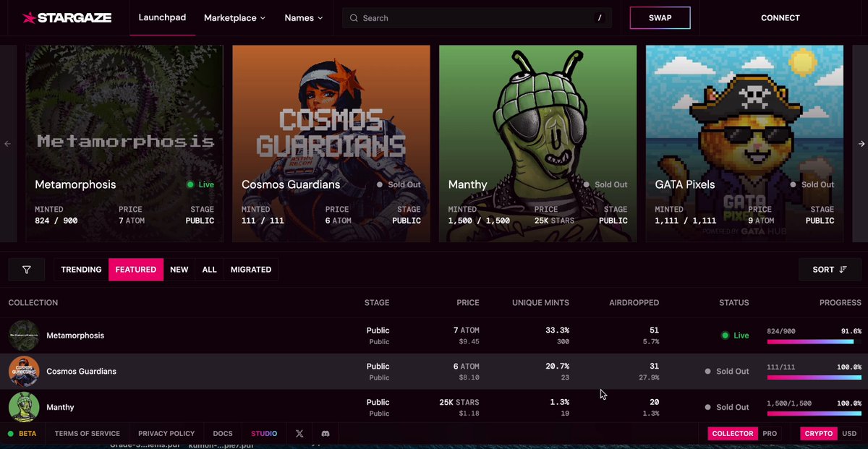Click the Progress column header
Image resolution: width=868 pixels, height=449 pixels.
pos(841,302)
